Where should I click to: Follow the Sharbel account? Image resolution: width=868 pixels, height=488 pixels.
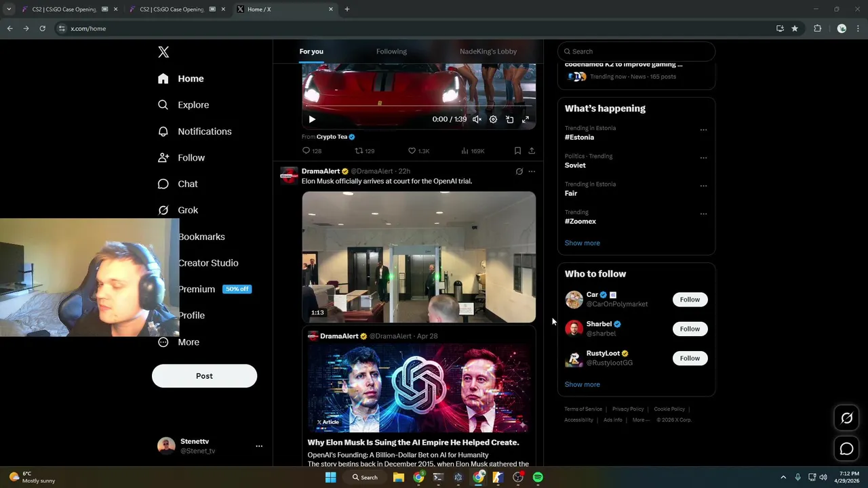click(690, 329)
